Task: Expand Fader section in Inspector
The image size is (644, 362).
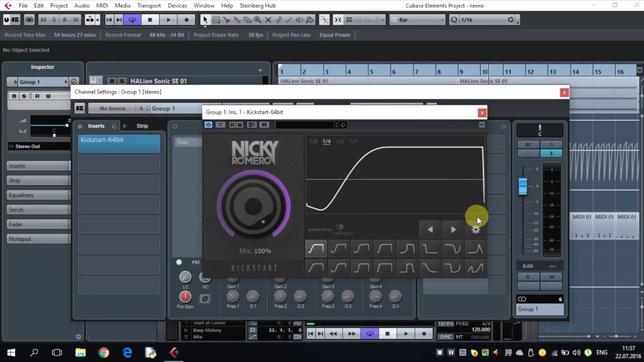Action: [x=38, y=224]
